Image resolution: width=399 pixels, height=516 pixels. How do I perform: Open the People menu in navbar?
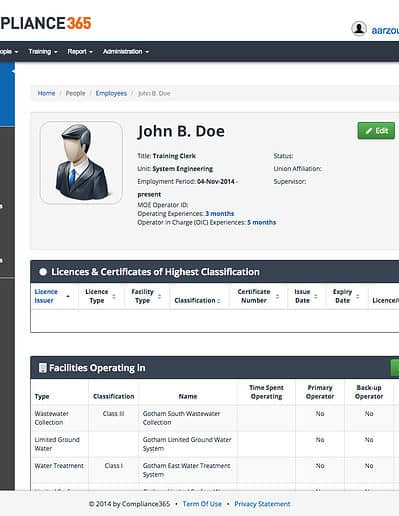9,52
